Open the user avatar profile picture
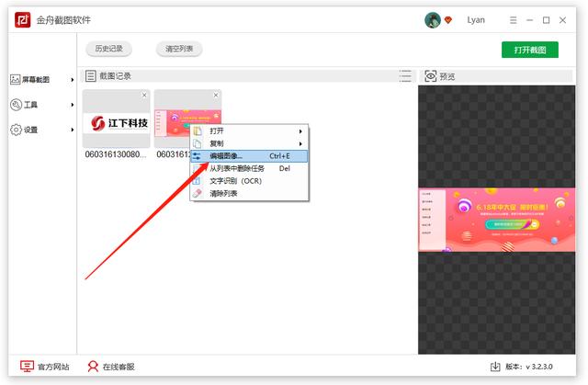The image size is (588, 385). [x=433, y=20]
